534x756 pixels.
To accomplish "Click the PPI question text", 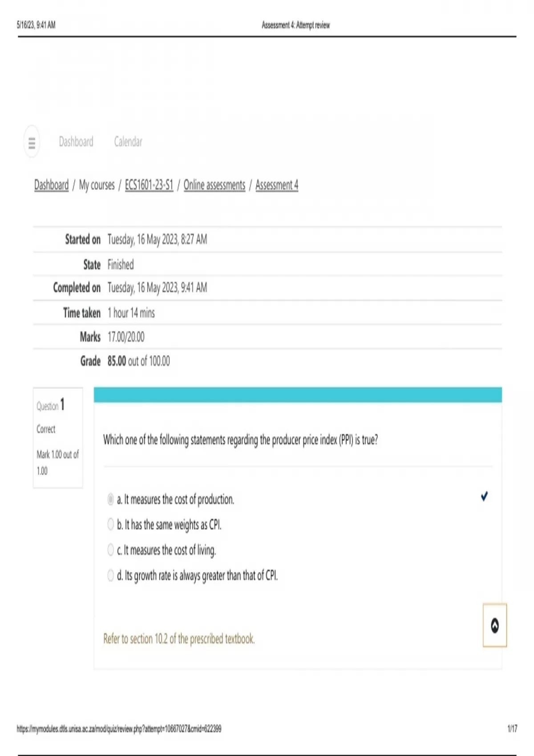I will click(240, 440).
